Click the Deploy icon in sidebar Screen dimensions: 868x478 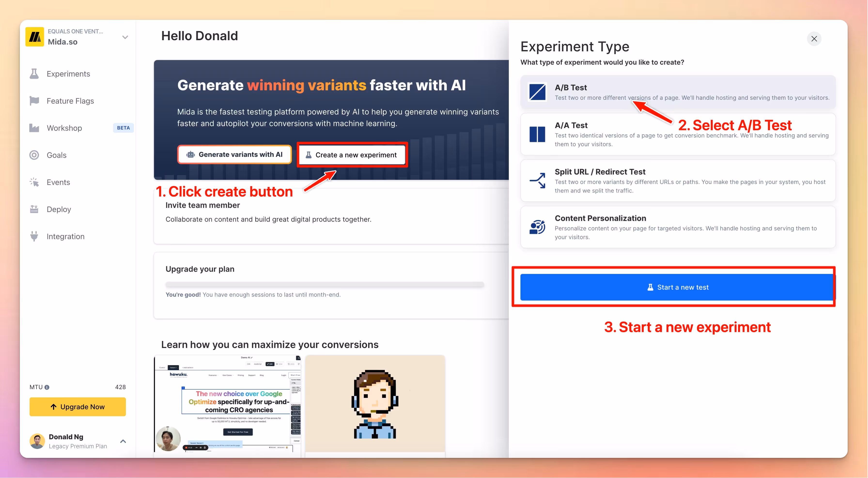tap(34, 209)
